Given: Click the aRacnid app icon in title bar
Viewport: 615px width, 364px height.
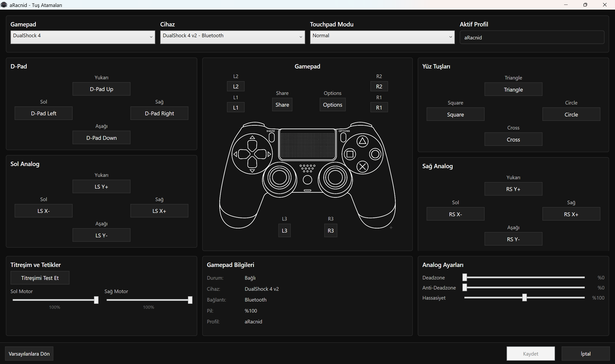Looking at the screenshot, I should [x=4, y=5].
